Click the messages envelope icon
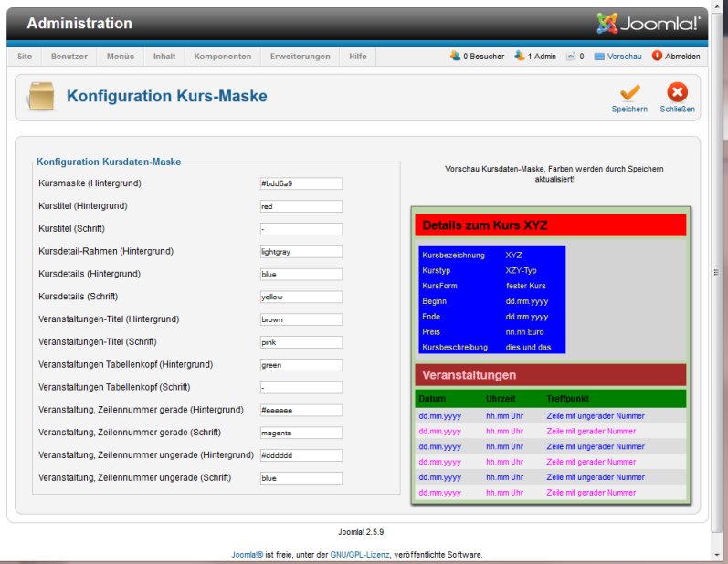Viewport: 728px width, 564px height. click(x=570, y=57)
